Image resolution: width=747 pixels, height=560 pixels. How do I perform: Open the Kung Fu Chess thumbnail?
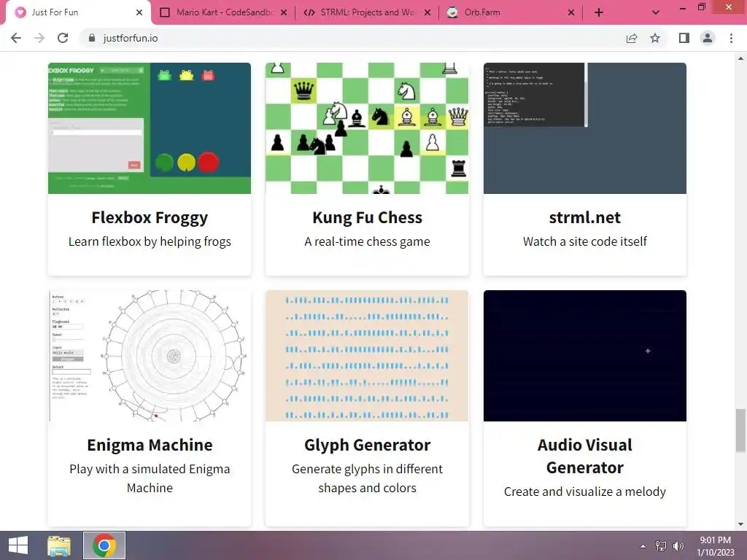pyautogui.click(x=367, y=128)
